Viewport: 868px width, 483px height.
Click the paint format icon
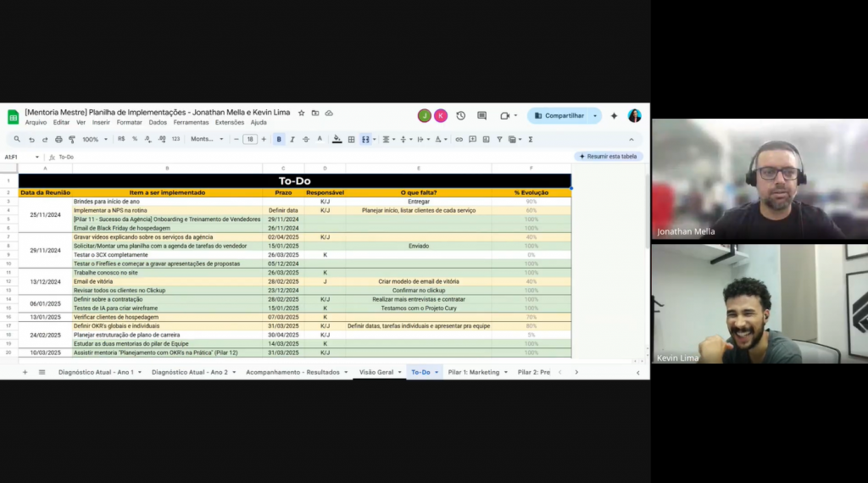[71, 139]
